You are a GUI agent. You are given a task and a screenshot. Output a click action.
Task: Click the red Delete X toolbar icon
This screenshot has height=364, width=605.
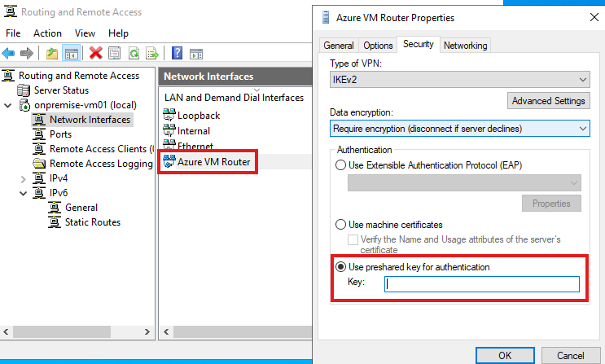[x=96, y=53]
